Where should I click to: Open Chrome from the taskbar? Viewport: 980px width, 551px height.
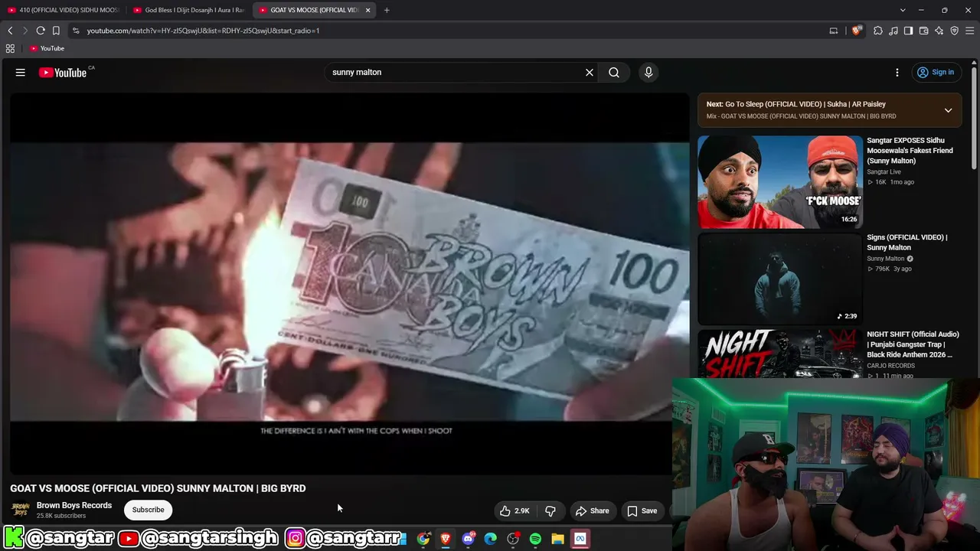click(x=423, y=539)
